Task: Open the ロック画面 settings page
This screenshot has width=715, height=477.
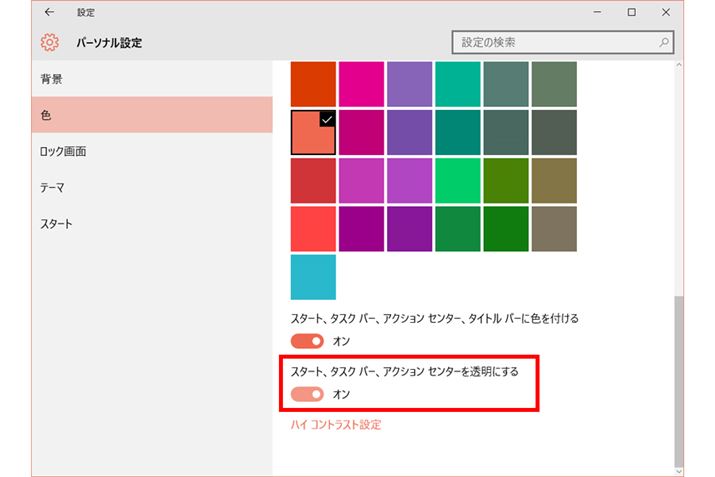Action: pyautogui.click(x=62, y=151)
